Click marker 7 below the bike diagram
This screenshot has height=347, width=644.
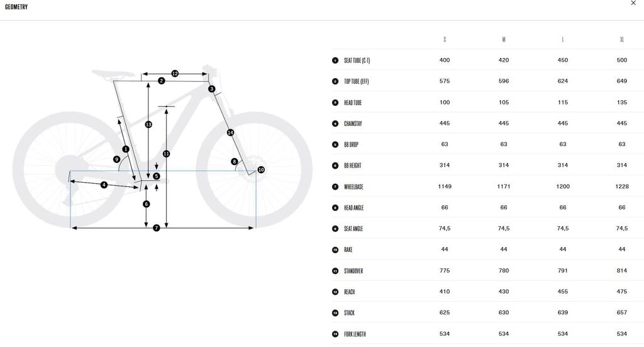click(x=157, y=227)
